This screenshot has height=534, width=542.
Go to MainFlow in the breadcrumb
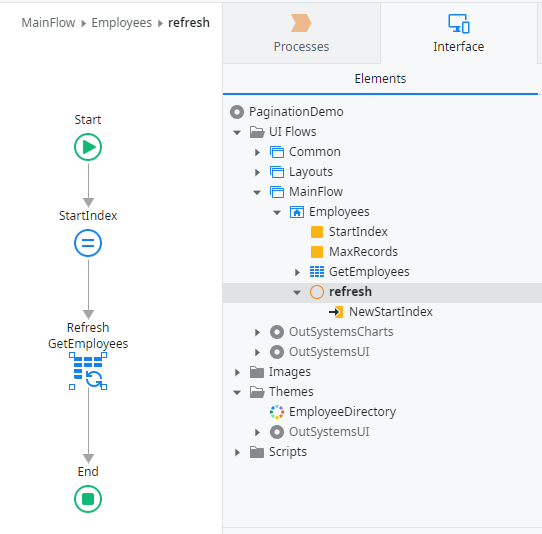pyautogui.click(x=48, y=23)
